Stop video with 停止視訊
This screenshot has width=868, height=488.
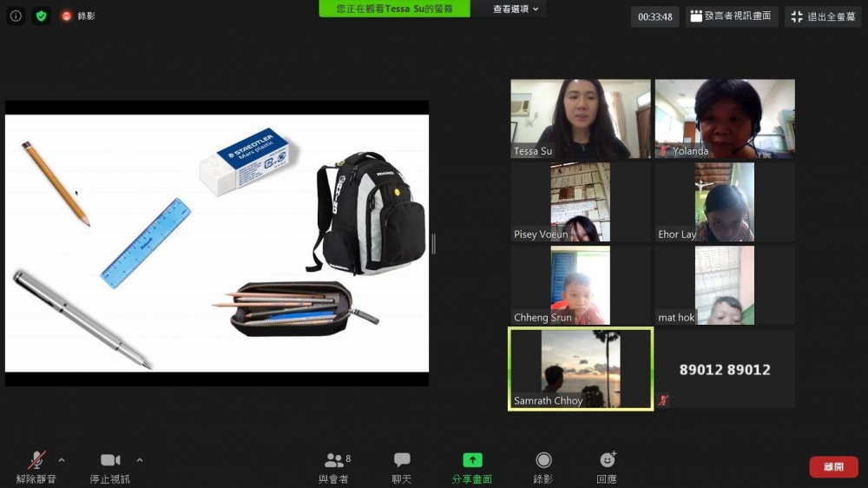pyautogui.click(x=110, y=467)
